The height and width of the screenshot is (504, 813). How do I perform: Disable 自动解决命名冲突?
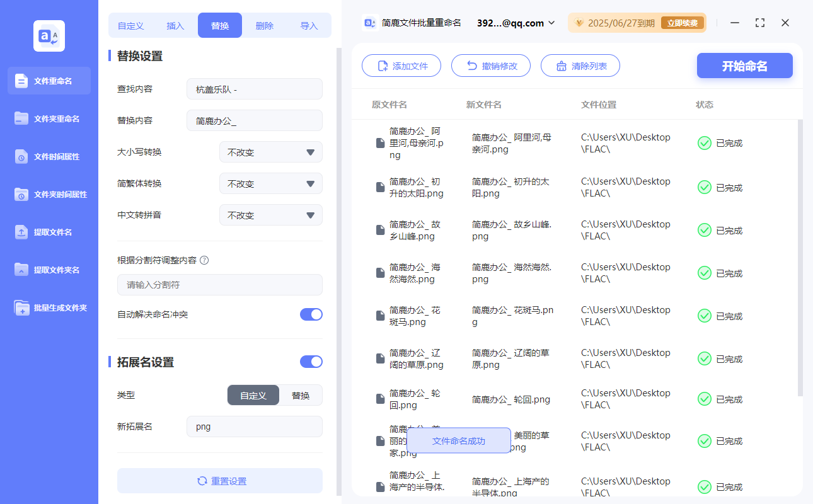[311, 314]
